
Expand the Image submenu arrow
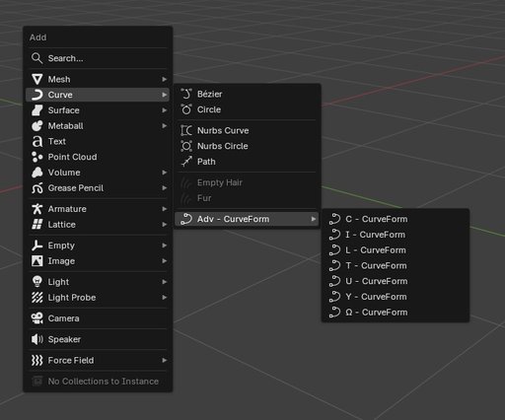[165, 261]
